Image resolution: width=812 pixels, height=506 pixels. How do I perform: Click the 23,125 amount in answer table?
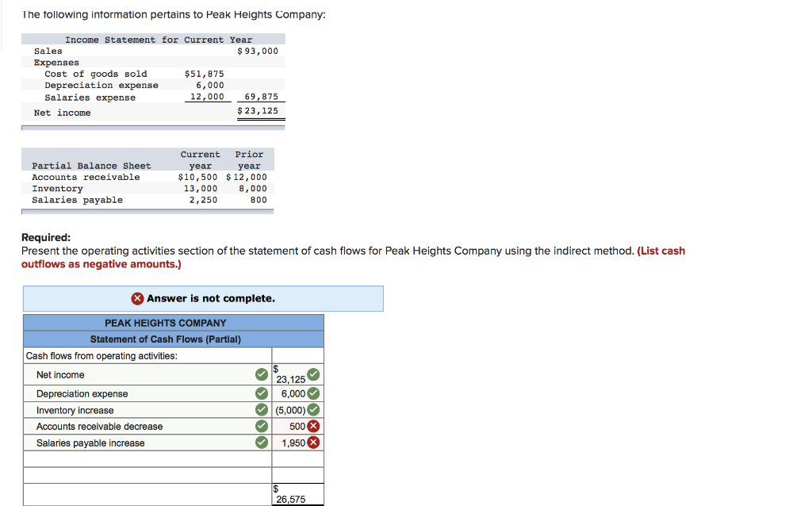click(x=290, y=380)
